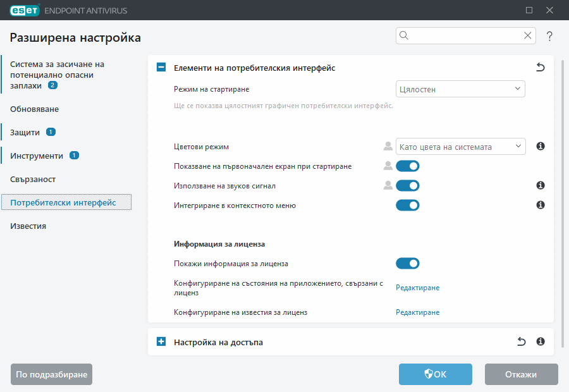Reset Настройка на достъпа using revert icon
569x392 pixels.
(521, 341)
